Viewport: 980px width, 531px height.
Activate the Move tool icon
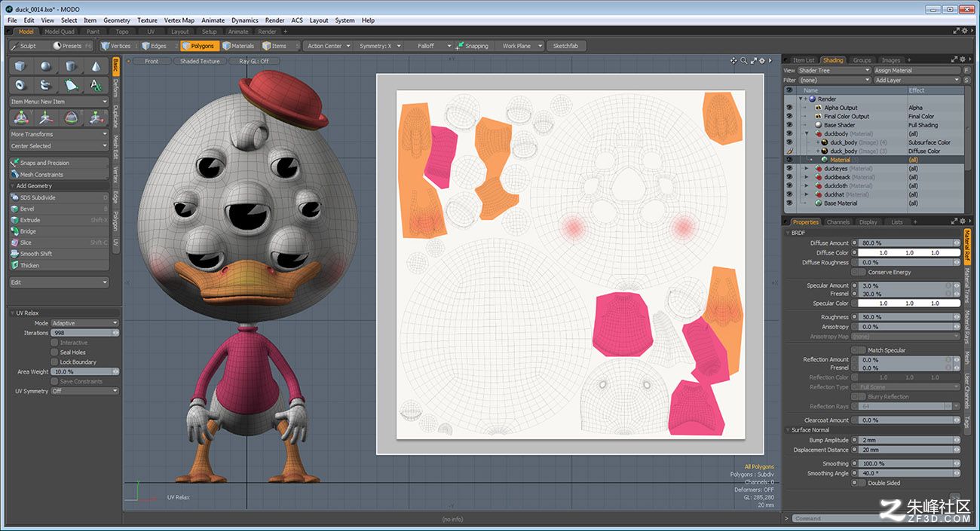click(x=46, y=117)
